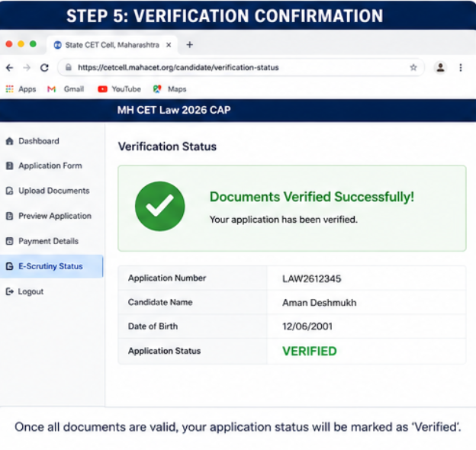The width and height of the screenshot is (476, 450).
Task: Click the Apps grid bookmark icon
Action: (10, 89)
